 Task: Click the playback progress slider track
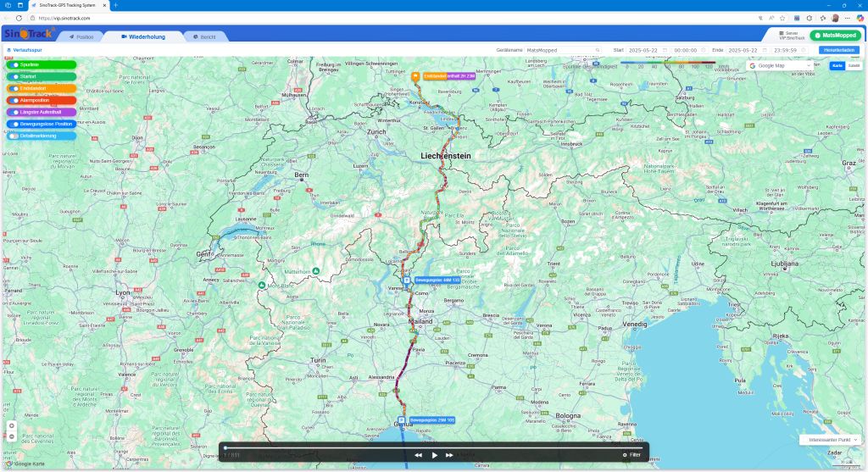coord(432,447)
